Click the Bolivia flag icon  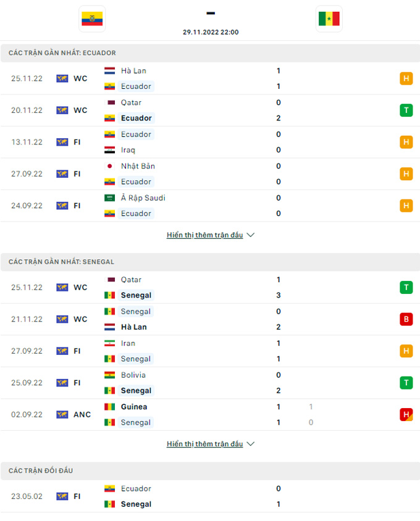[109, 375]
